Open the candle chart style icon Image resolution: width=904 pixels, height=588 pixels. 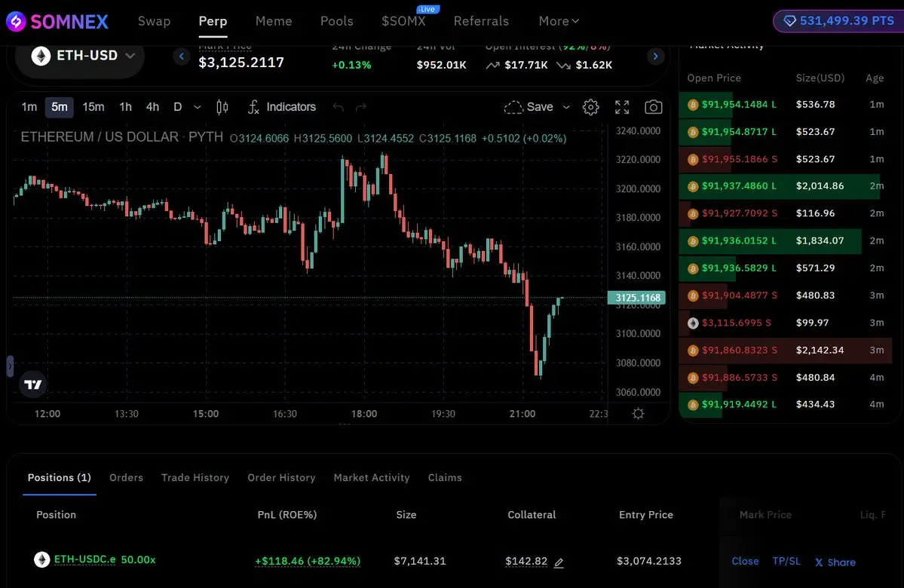coord(222,106)
